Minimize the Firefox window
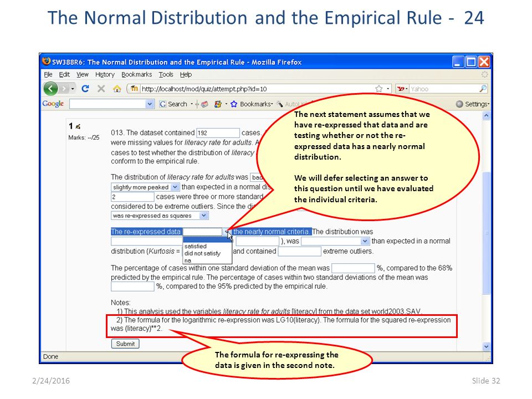The height and width of the screenshot is (399, 532). [458, 62]
